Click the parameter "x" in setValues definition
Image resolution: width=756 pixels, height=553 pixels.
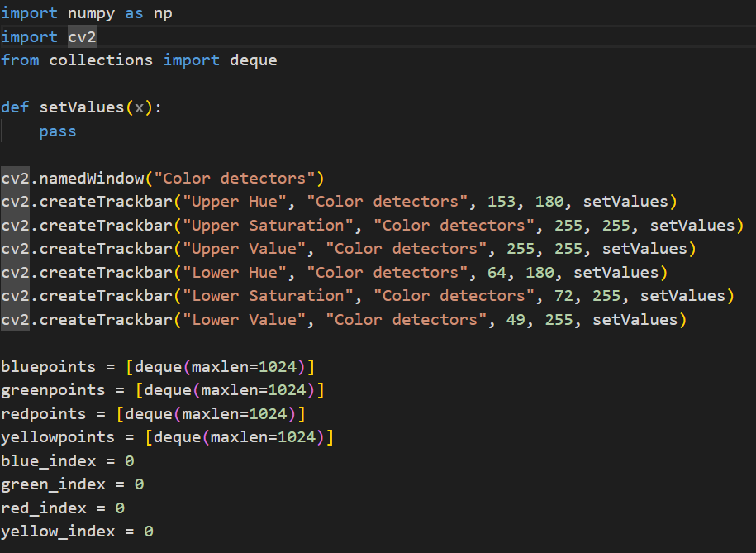point(140,107)
